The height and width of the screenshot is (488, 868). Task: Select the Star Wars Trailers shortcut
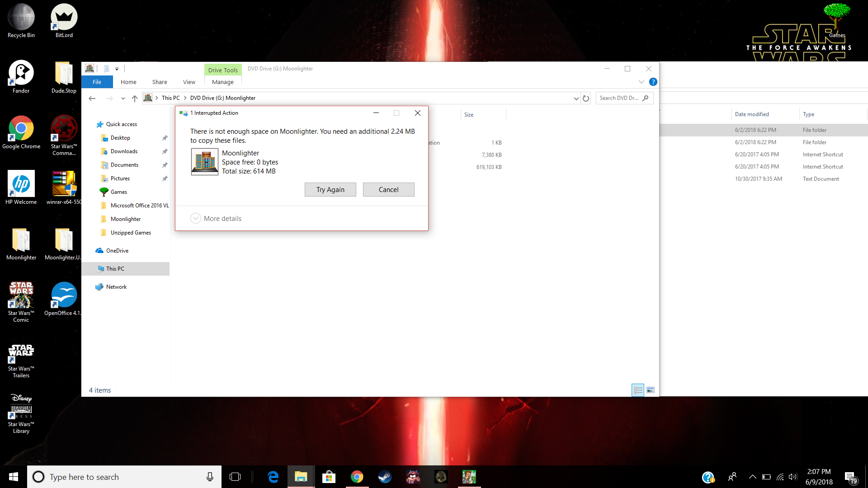click(21, 361)
